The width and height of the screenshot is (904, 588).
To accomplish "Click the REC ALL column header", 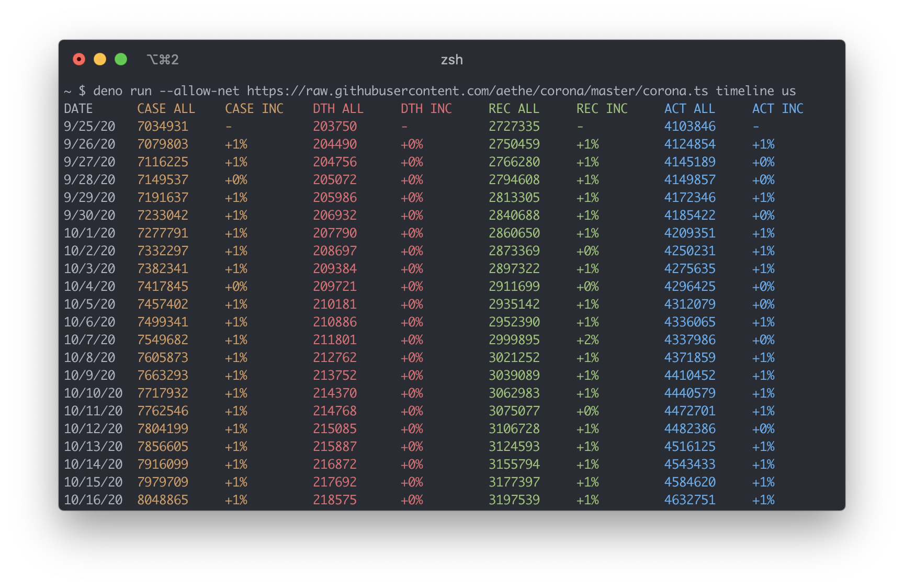I will tap(514, 109).
